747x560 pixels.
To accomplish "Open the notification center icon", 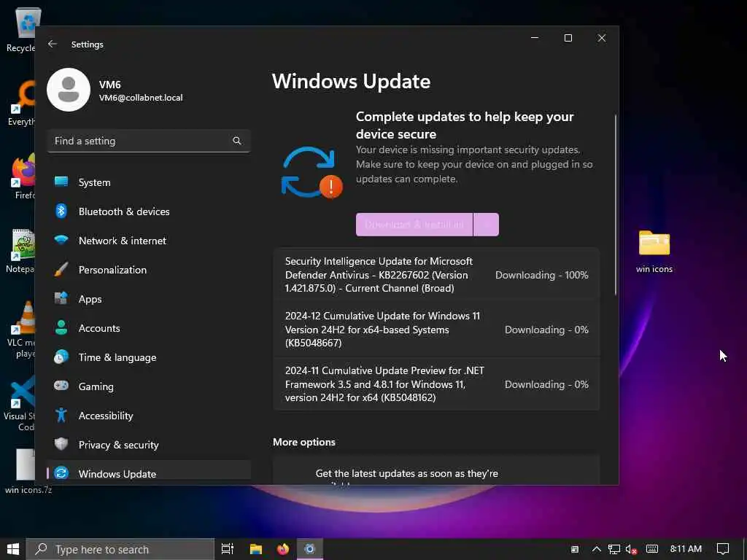I will [723, 549].
